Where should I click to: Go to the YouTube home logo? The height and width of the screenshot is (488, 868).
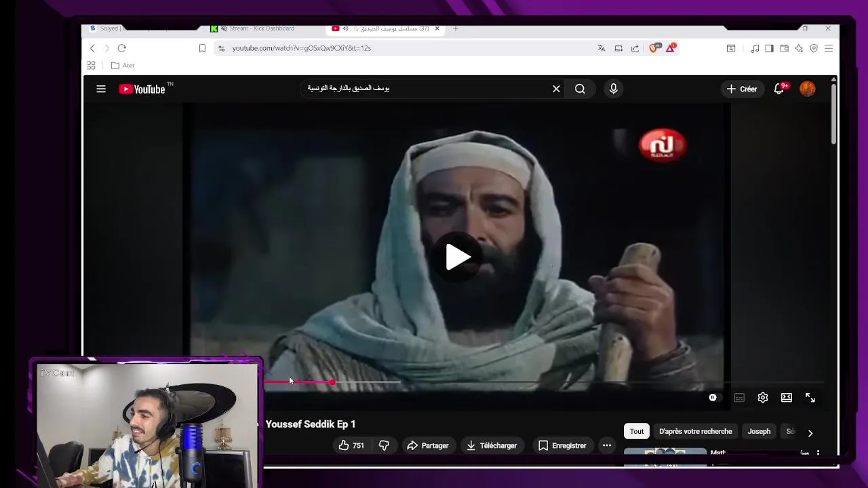[142, 89]
